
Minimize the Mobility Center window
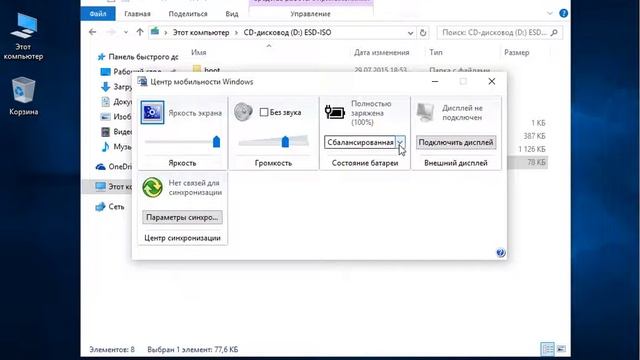pos(435,82)
